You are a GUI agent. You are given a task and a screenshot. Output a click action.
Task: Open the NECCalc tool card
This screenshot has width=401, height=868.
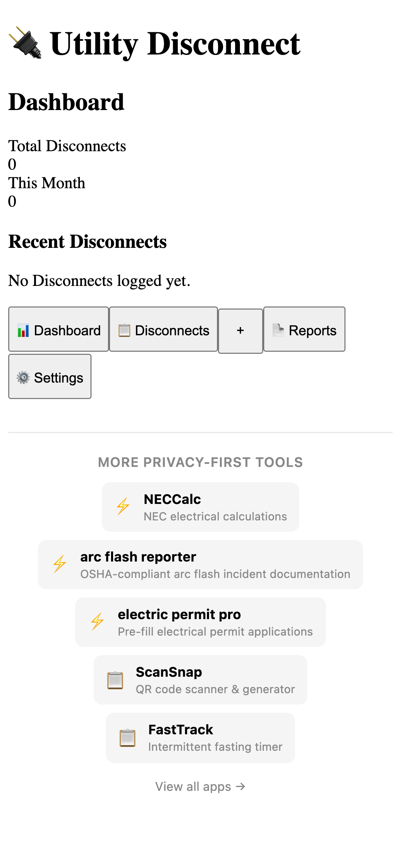200,507
